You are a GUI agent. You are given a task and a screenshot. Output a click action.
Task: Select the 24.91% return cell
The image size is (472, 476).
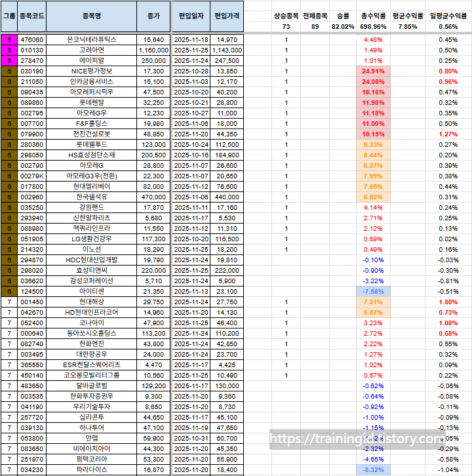pyautogui.click(x=373, y=71)
